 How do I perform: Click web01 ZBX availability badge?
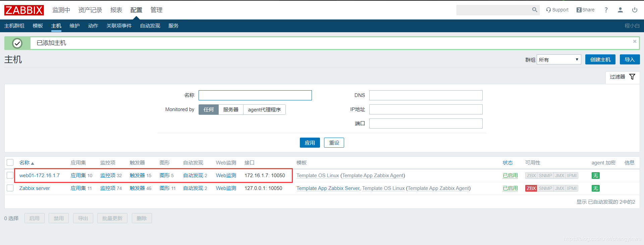[531, 176]
